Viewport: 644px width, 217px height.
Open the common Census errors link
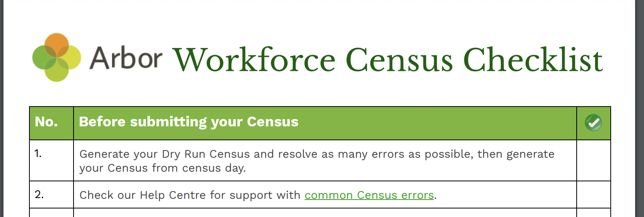(x=369, y=195)
